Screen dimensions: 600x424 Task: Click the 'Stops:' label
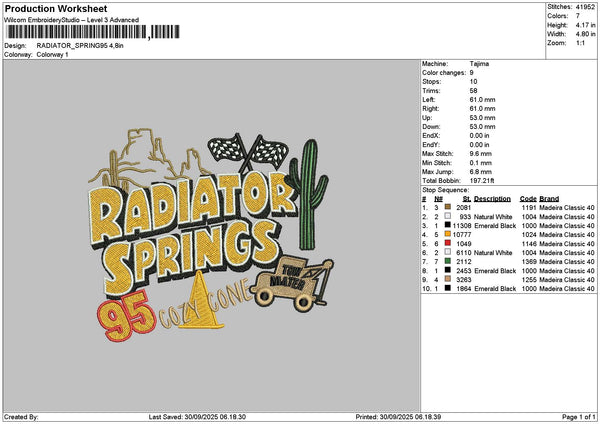pos(432,82)
